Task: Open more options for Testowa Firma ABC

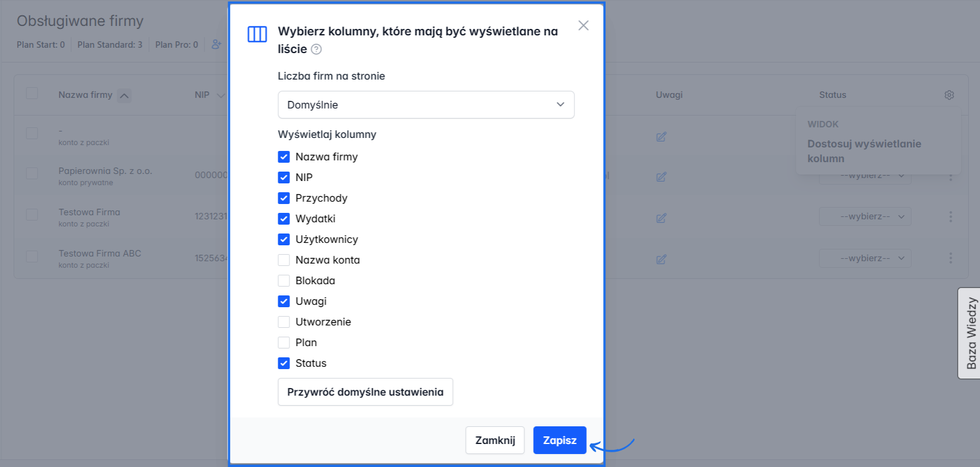Action: pos(951,258)
